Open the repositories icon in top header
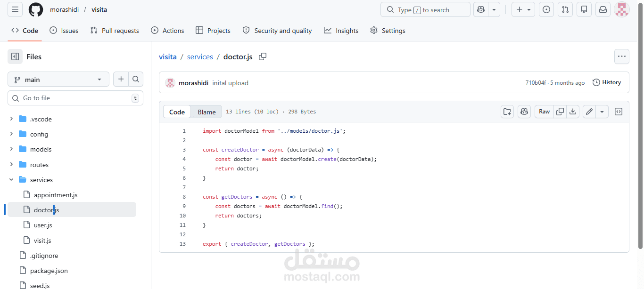644x289 pixels. pos(584,9)
